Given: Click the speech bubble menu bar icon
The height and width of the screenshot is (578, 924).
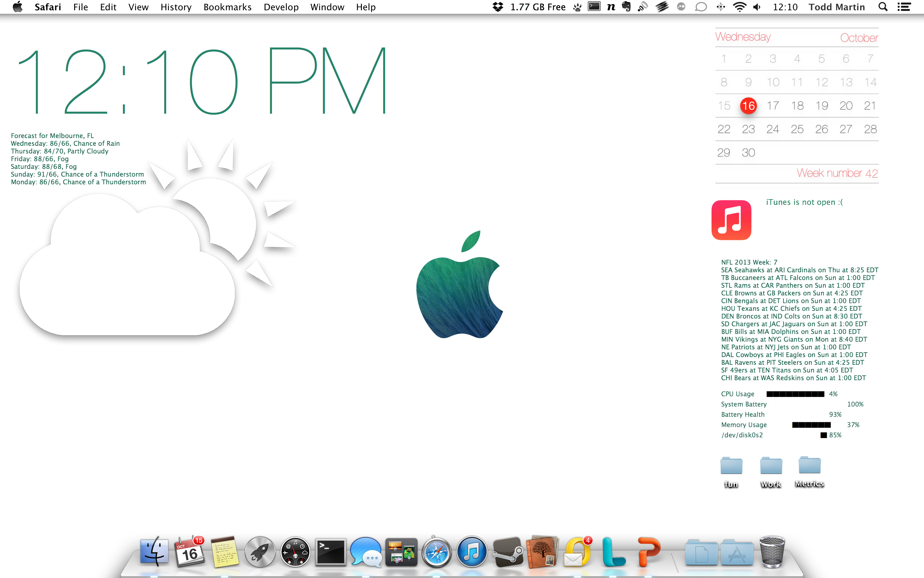Looking at the screenshot, I should pos(701,7).
